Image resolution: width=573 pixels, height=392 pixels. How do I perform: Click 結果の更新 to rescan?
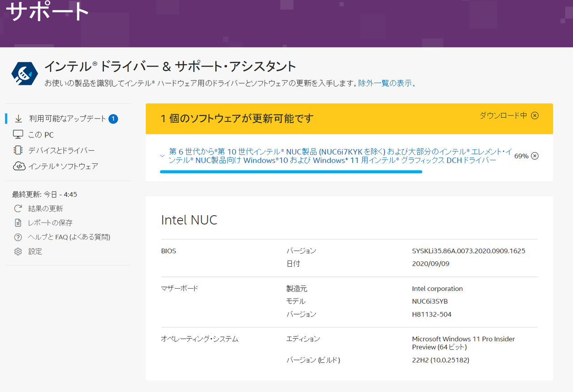(x=46, y=209)
